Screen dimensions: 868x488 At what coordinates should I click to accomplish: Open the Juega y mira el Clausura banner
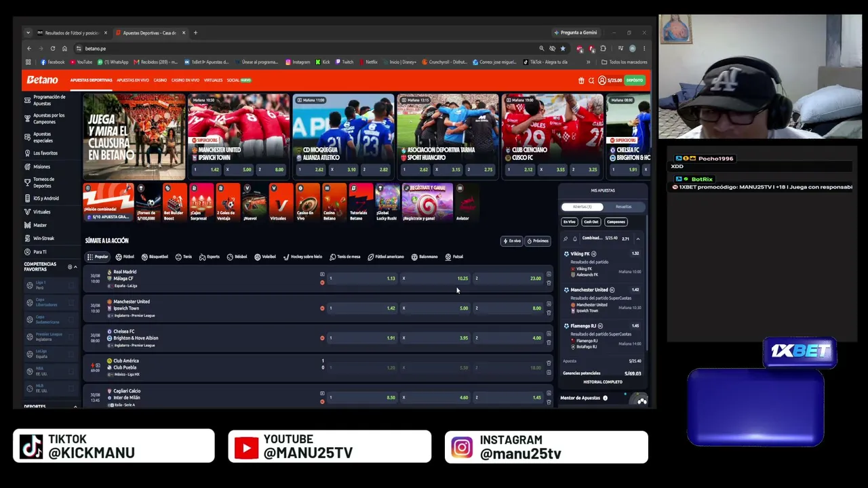[134, 137]
